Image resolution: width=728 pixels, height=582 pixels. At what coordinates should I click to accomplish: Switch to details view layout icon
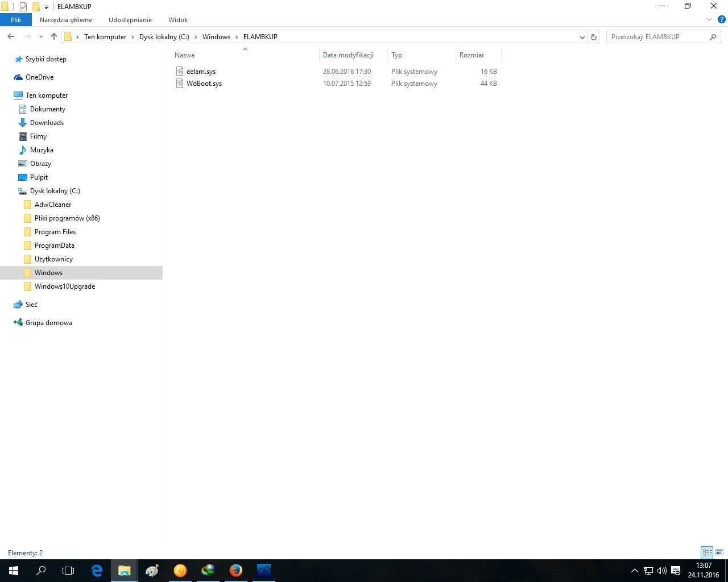tap(707, 552)
